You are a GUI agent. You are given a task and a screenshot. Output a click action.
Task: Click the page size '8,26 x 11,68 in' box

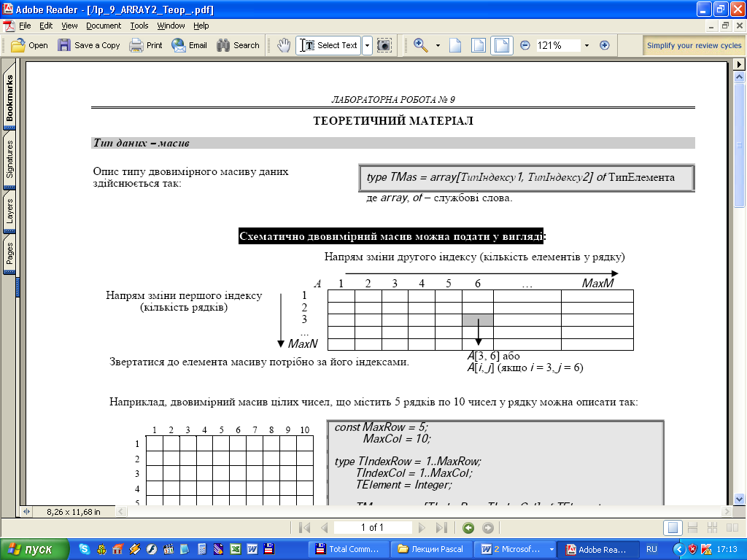(74, 512)
